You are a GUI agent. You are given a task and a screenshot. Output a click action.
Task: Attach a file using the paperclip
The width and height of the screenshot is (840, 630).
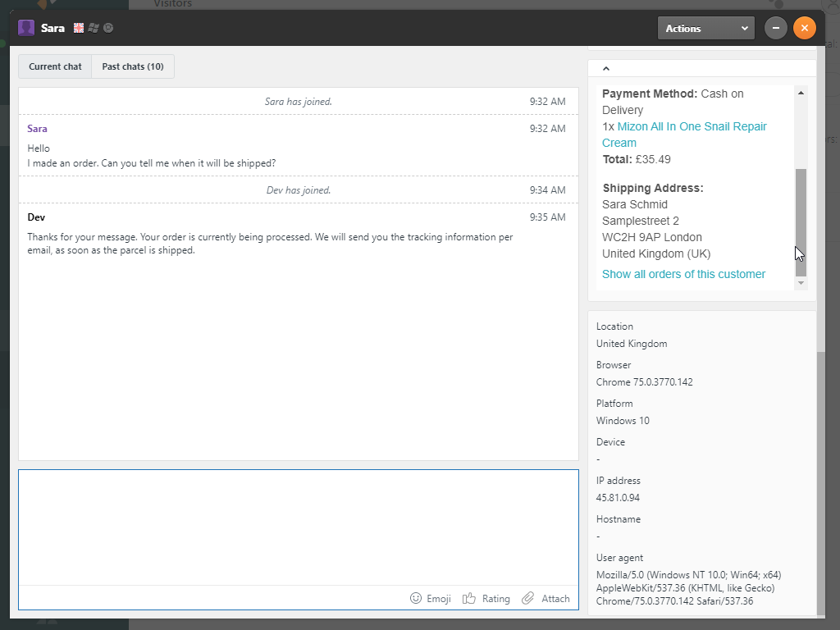(x=546, y=598)
